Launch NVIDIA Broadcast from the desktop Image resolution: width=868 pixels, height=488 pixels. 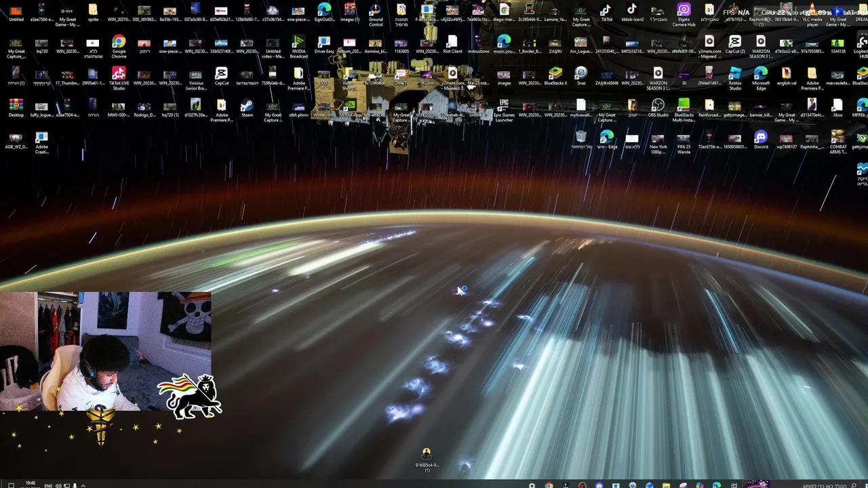tap(298, 47)
